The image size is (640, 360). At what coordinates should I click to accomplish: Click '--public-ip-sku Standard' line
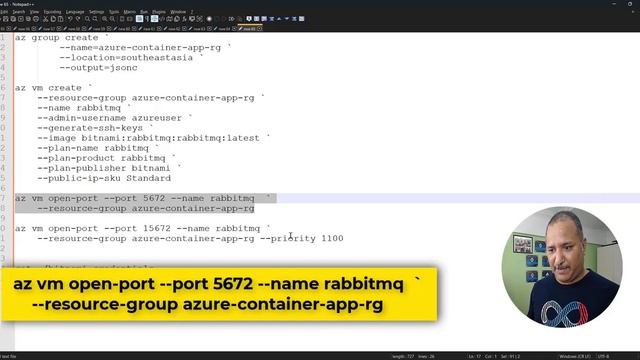[x=104, y=178]
